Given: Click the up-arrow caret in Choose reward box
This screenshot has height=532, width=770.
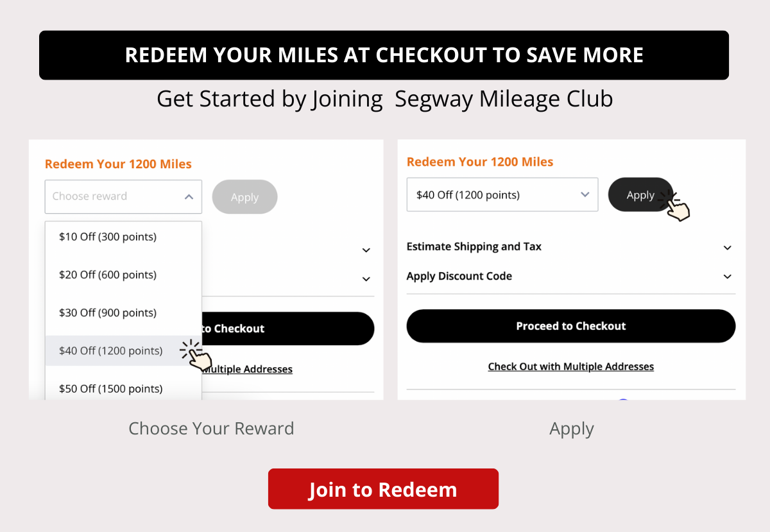Looking at the screenshot, I should [189, 197].
